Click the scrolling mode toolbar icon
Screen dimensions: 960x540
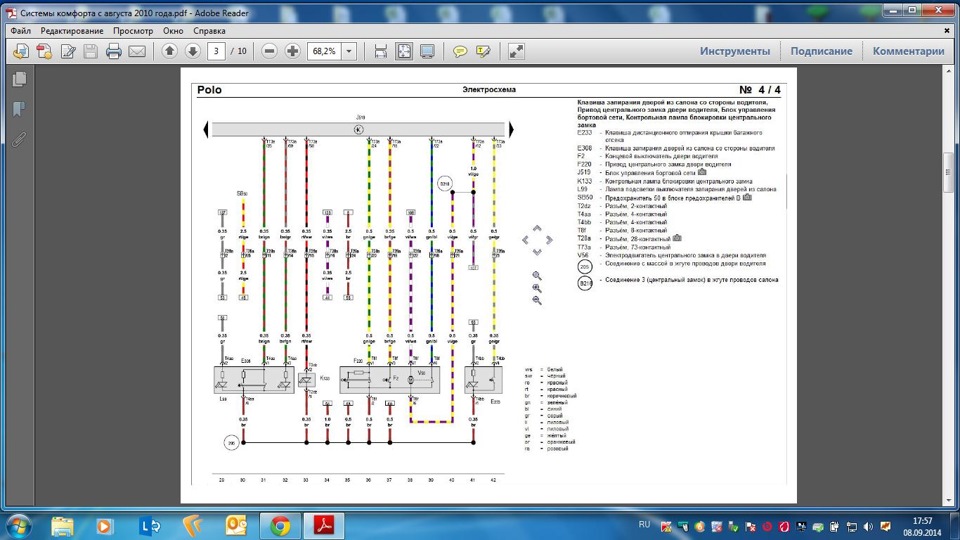[x=380, y=51]
